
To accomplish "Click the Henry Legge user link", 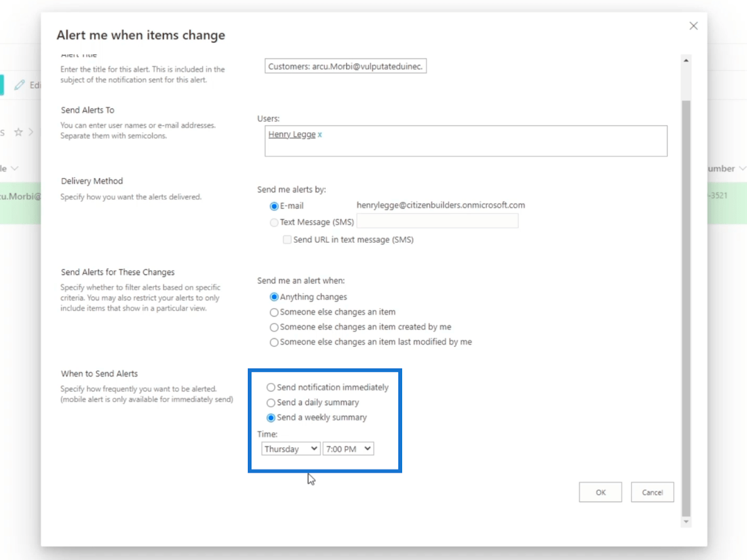I will 291,134.
